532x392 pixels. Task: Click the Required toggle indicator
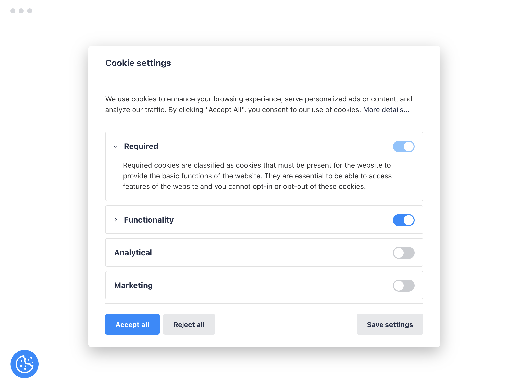[409, 146]
